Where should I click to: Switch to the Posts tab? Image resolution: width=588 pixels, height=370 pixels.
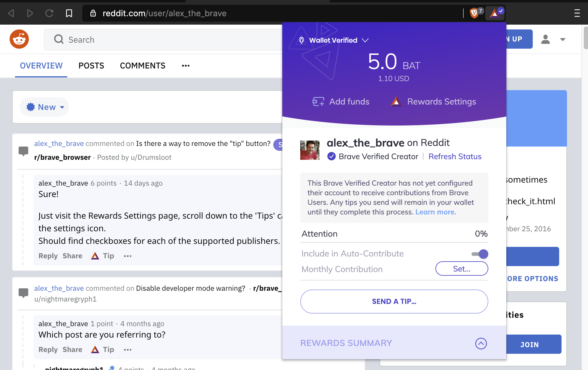pyautogui.click(x=91, y=66)
